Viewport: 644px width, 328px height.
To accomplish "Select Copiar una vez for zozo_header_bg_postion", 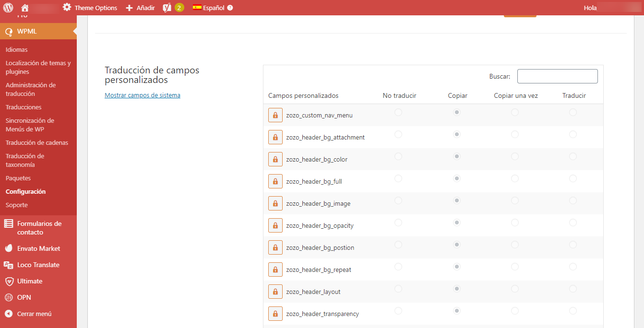I will coord(515,245).
